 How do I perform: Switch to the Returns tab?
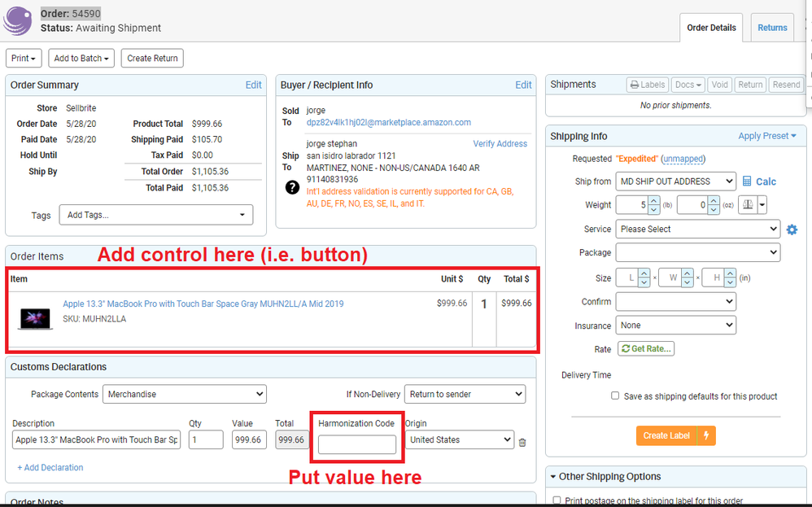(x=771, y=28)
